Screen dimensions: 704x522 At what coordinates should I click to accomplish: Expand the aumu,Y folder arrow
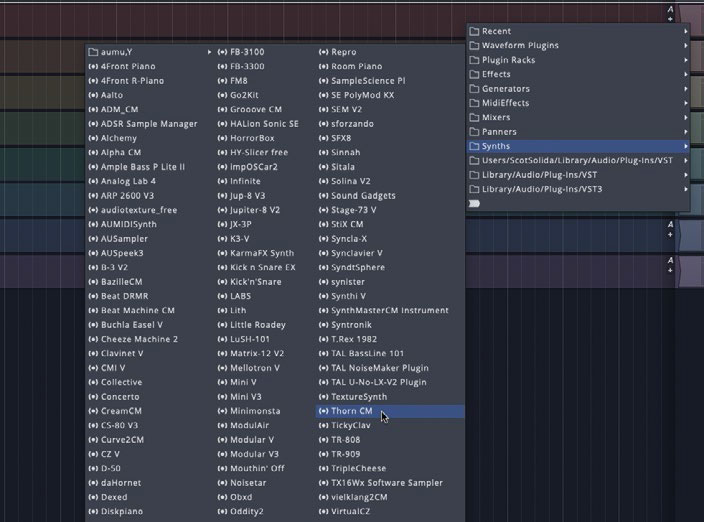click(209, 52)
